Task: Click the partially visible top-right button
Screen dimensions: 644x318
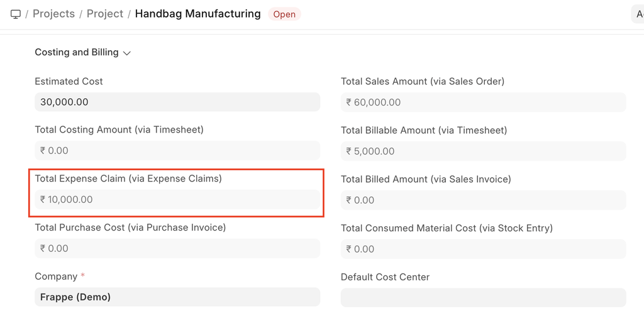Action: [638, 14]
